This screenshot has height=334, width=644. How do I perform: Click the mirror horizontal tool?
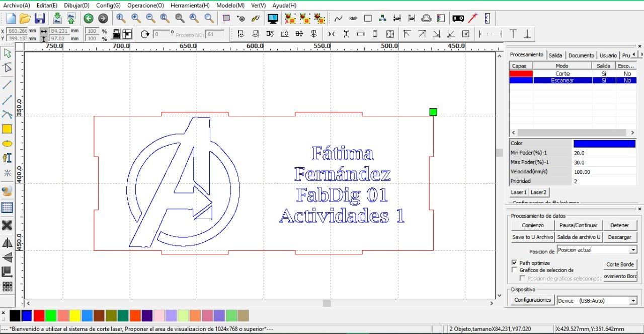click(x=7, y=243)
